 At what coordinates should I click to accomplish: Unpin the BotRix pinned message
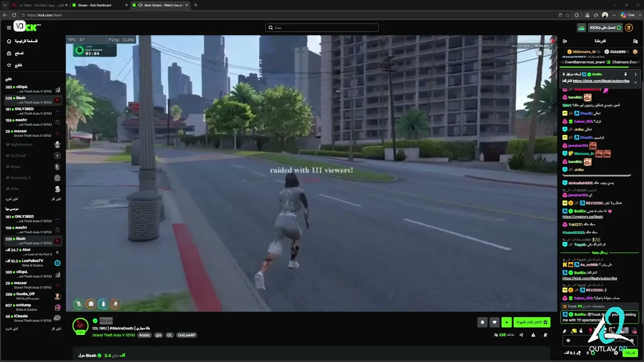point(625,74)
